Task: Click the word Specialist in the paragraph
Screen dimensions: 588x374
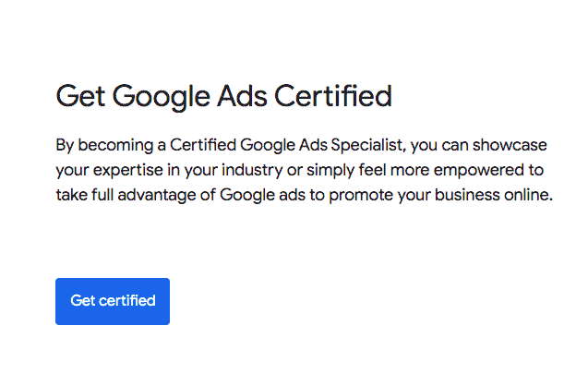Action: pos(372,146)
